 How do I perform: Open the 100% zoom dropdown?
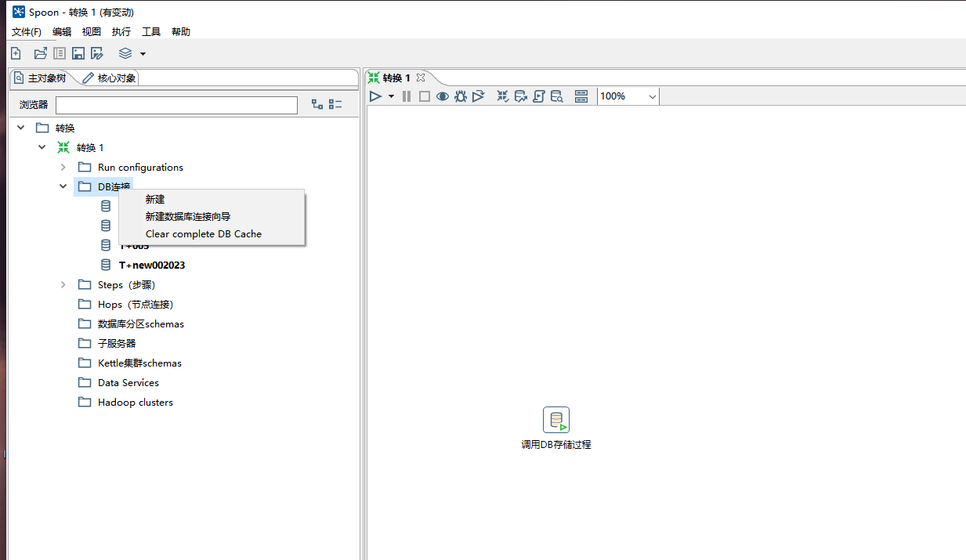point(652,96)
